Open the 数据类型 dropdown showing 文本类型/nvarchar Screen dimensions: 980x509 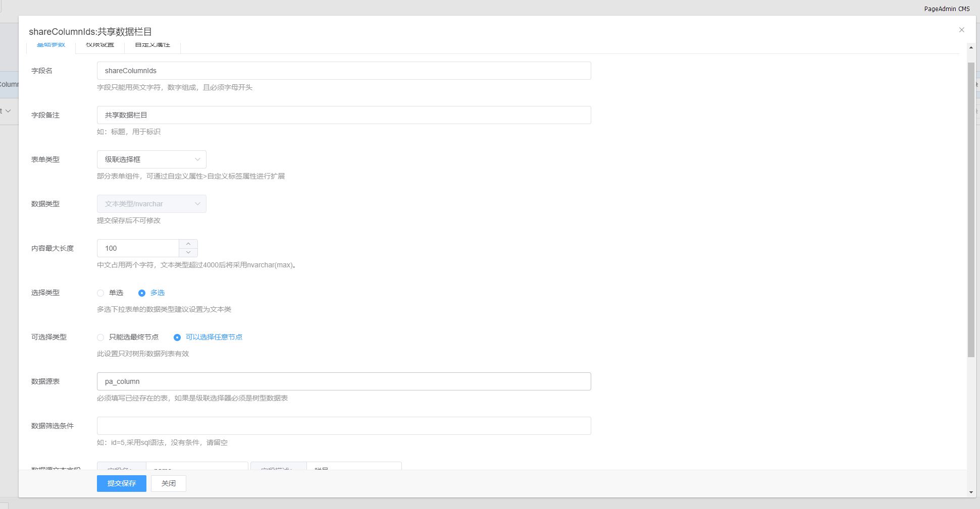(151, 204)
